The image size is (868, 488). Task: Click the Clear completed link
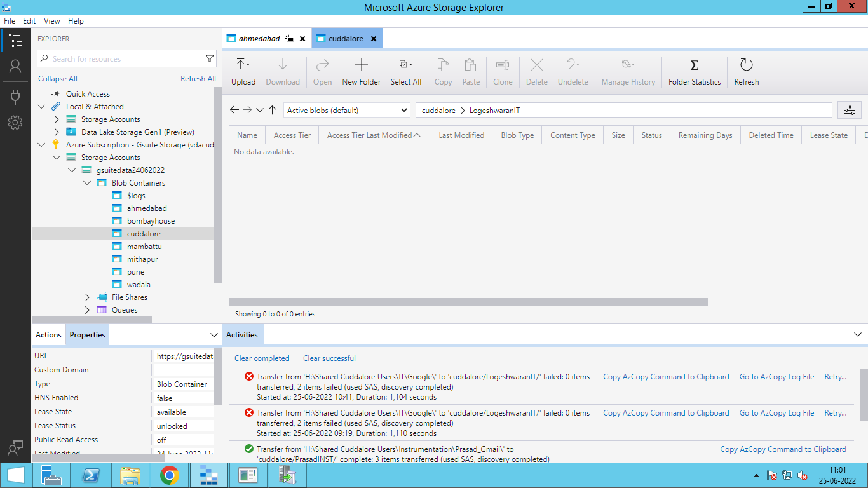(x=262, y=358)
